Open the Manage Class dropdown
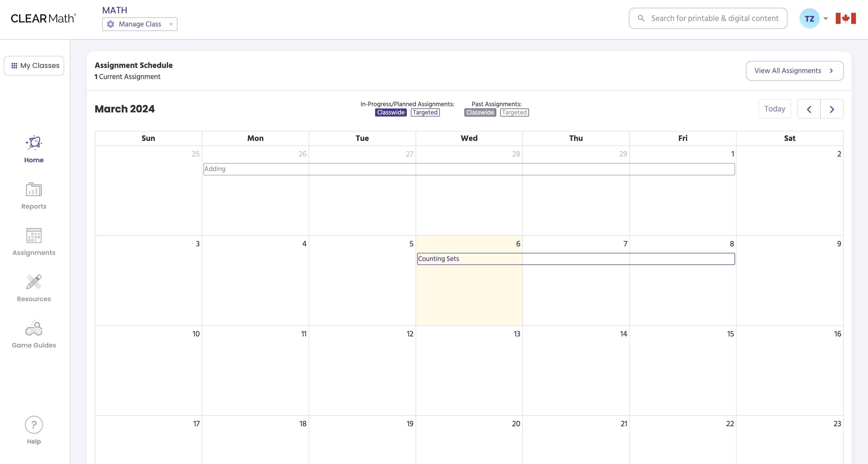 click(x=139, y=24)
